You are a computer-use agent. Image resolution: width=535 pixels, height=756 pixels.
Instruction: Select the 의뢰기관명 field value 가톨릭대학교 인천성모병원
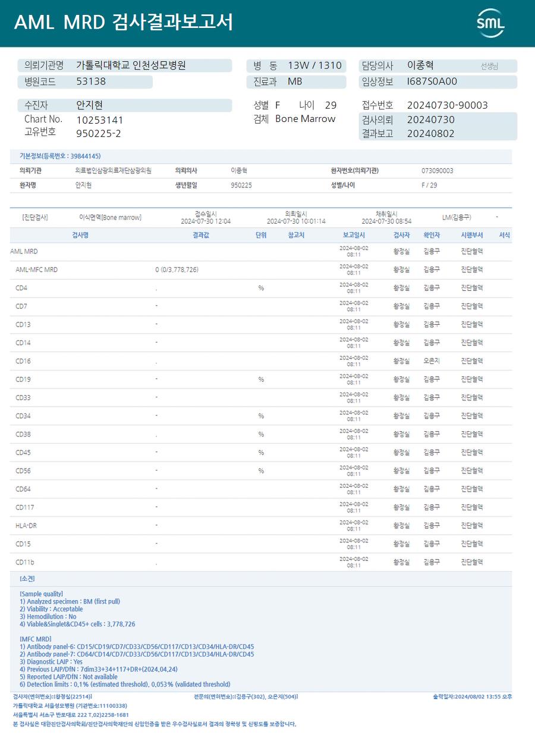(x=131, y=65)
